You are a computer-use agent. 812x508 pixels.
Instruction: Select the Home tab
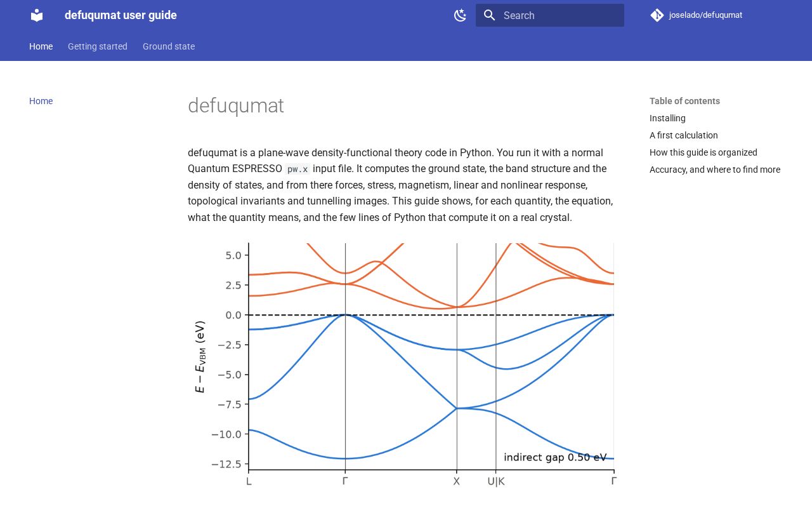(x=41, y=46)
